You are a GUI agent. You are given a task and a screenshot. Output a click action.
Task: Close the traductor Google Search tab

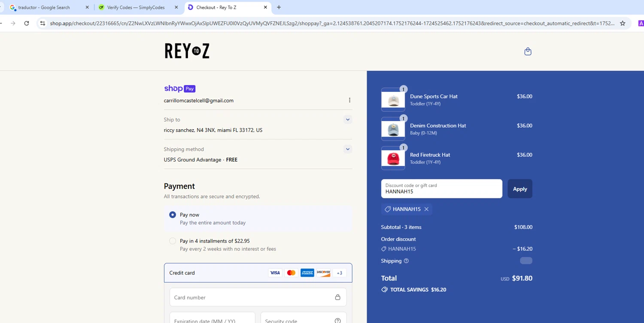point(88,7)
